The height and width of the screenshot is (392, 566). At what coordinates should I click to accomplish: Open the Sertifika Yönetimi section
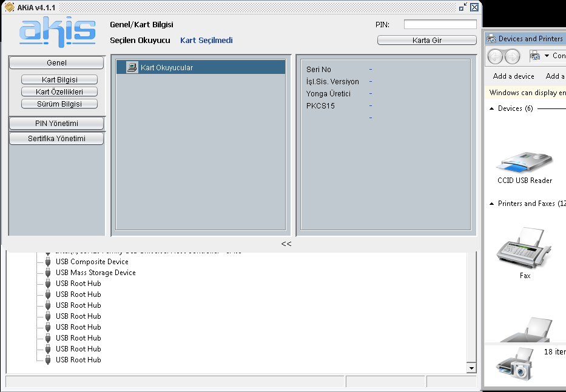[56, 139]
